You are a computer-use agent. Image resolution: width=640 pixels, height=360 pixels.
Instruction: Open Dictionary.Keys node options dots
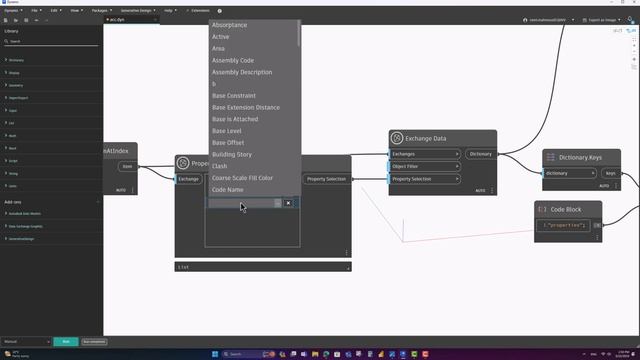pos(616,186)
